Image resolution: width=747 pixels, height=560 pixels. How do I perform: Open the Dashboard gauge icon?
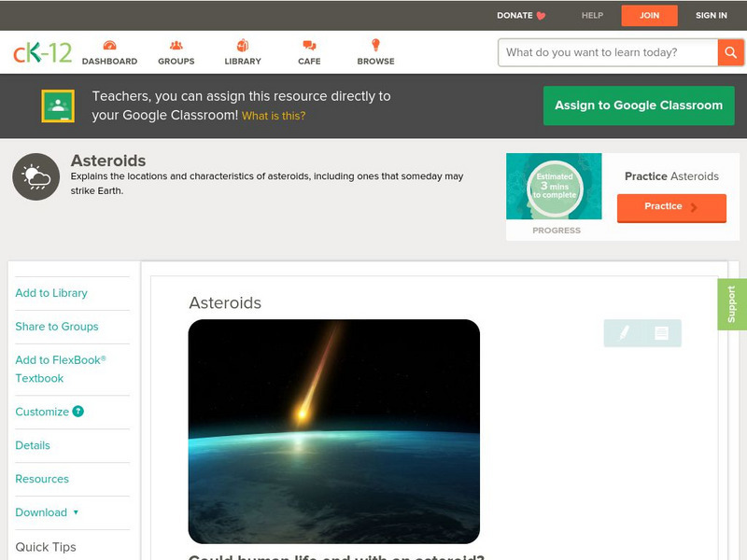(x=109, y=45)
